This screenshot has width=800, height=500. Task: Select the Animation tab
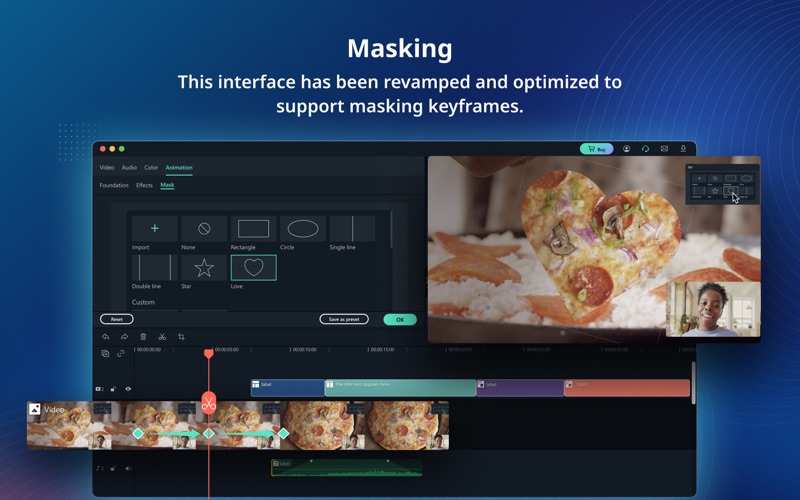[x=179, y=167]
